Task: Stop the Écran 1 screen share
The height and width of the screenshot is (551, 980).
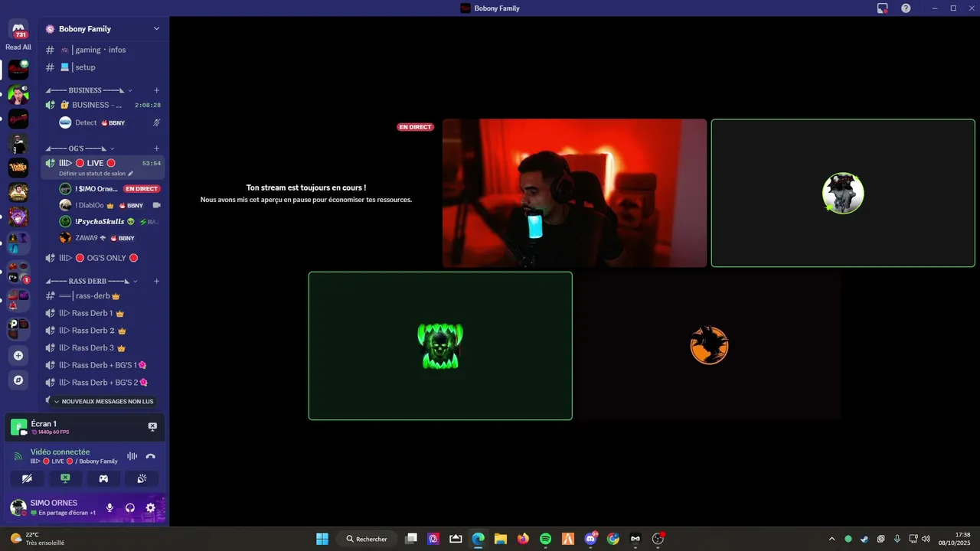Action: (x=152, y=426)
